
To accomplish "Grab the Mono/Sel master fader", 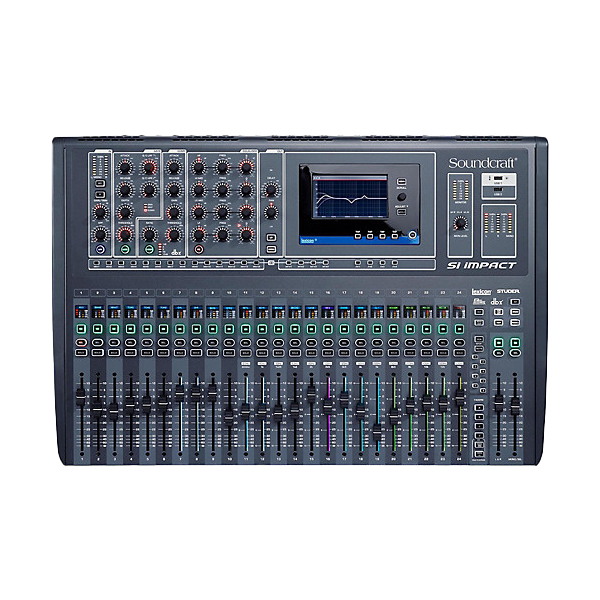I will coord(515,406).
